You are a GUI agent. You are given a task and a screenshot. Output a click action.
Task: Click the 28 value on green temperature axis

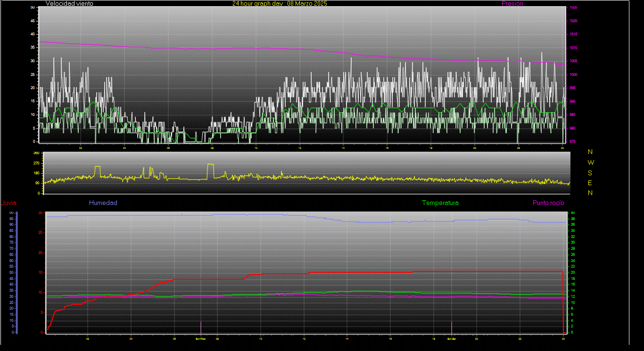click(x=573, y=249)
